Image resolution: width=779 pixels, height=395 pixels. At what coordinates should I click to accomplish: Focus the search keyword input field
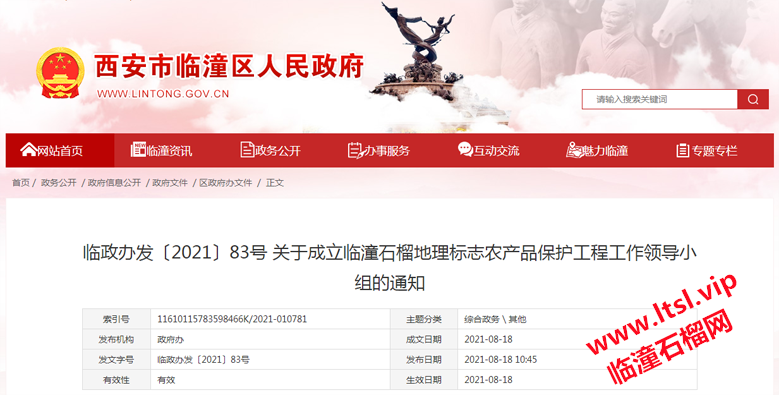[660, 99]
